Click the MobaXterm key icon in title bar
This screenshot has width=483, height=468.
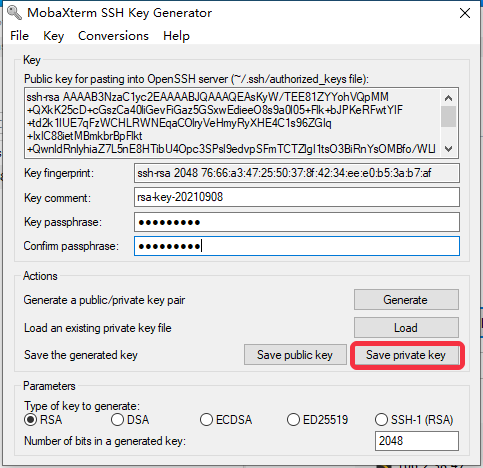[14, 13]
